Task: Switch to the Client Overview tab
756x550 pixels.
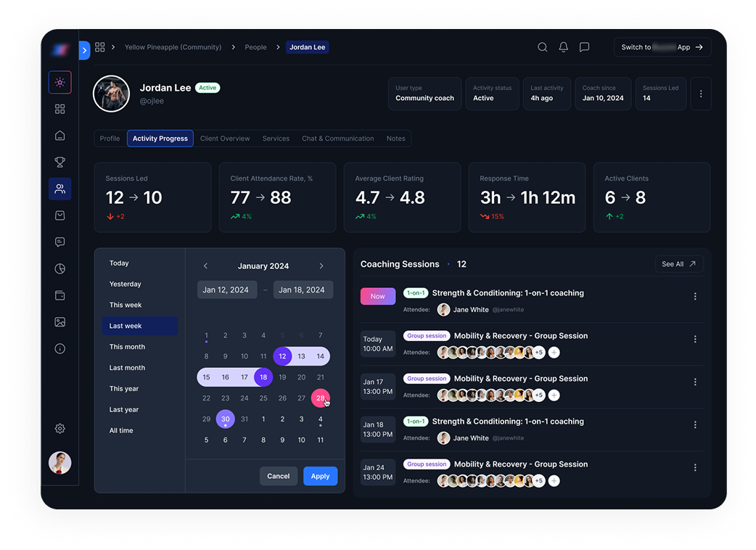Action: point(225,139)
